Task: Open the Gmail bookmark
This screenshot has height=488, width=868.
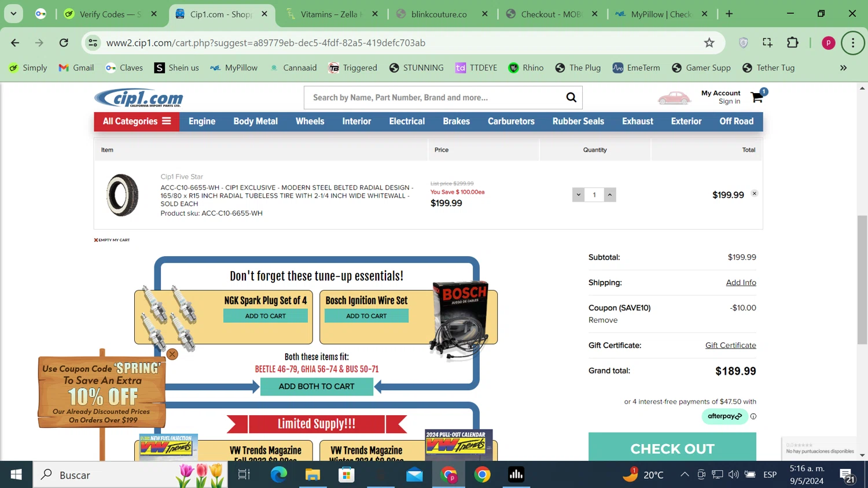Action: [x=76, y=68]
